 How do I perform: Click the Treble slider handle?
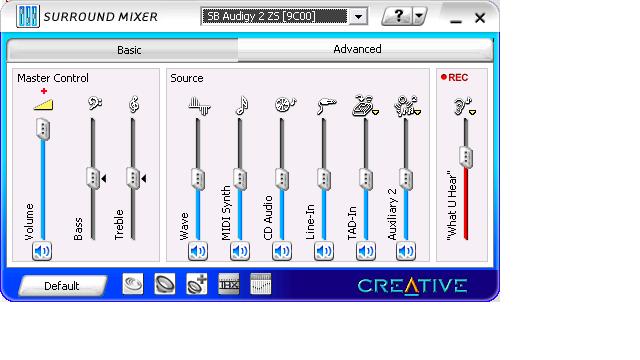tap(133, 178)
